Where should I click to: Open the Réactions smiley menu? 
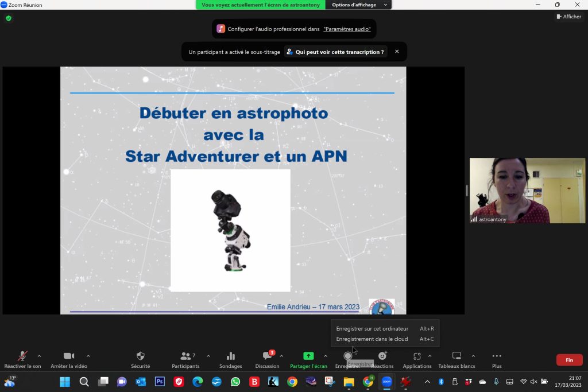382,359
